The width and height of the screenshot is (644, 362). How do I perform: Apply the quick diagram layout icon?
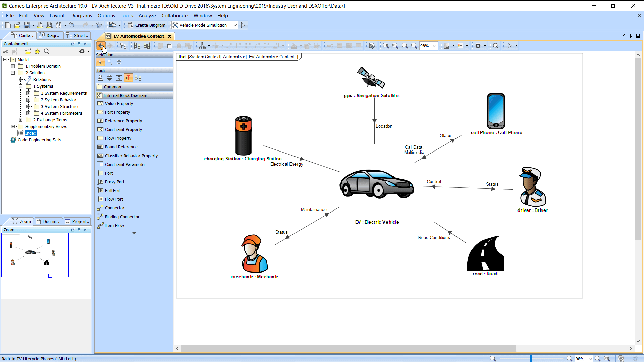click(x=202, y=46)
